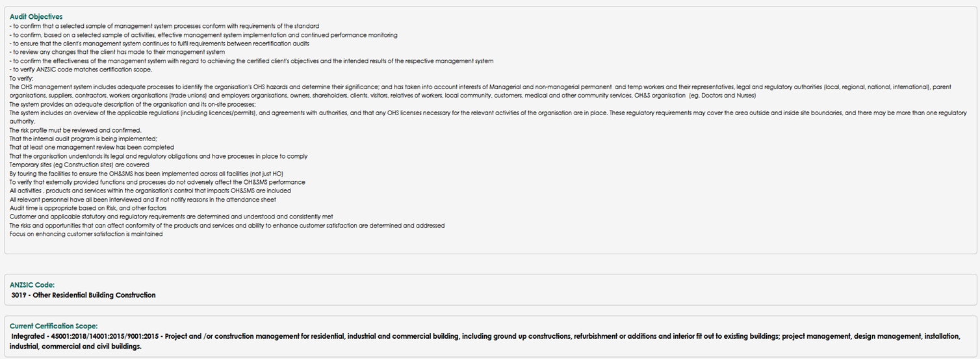
Task: Click the Temporary sites construction sites line
Action: coord(79,165)
